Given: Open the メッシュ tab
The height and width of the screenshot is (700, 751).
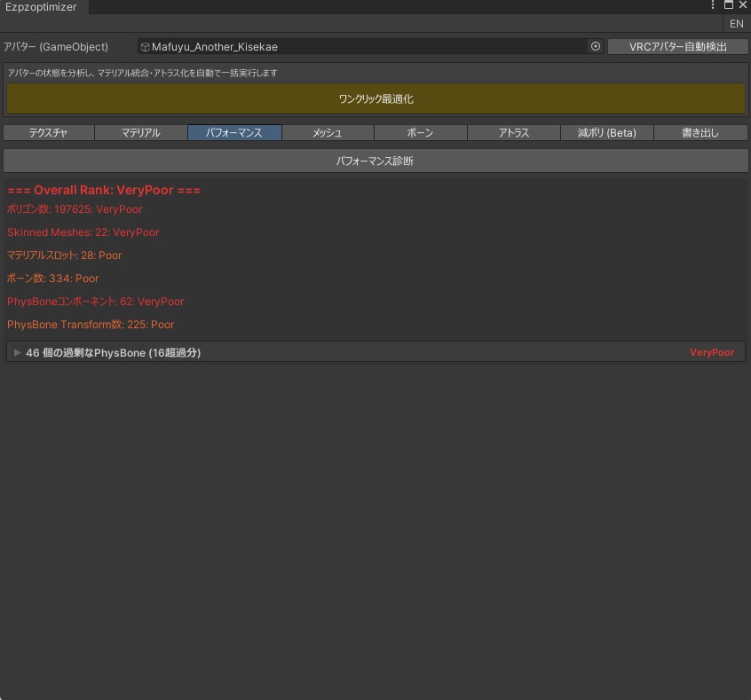Looking at the screenshot, I should pyautogui.click(x=327, y=132).
